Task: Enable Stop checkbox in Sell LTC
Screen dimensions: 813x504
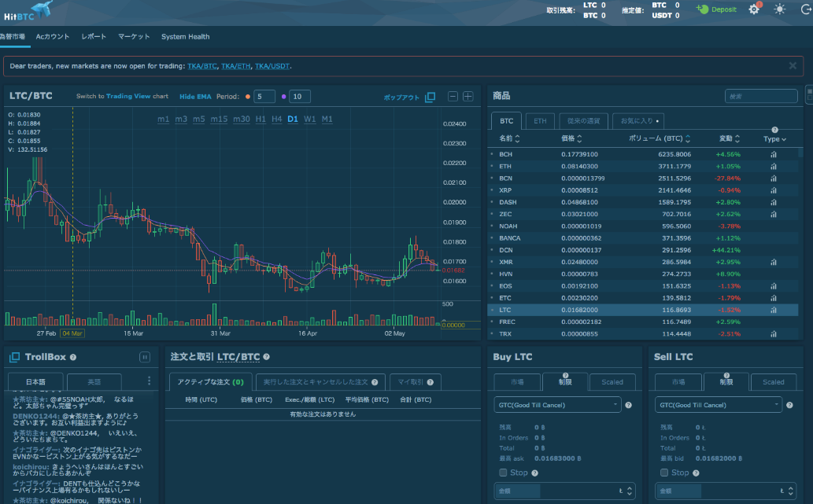Action: click(664, 473)
